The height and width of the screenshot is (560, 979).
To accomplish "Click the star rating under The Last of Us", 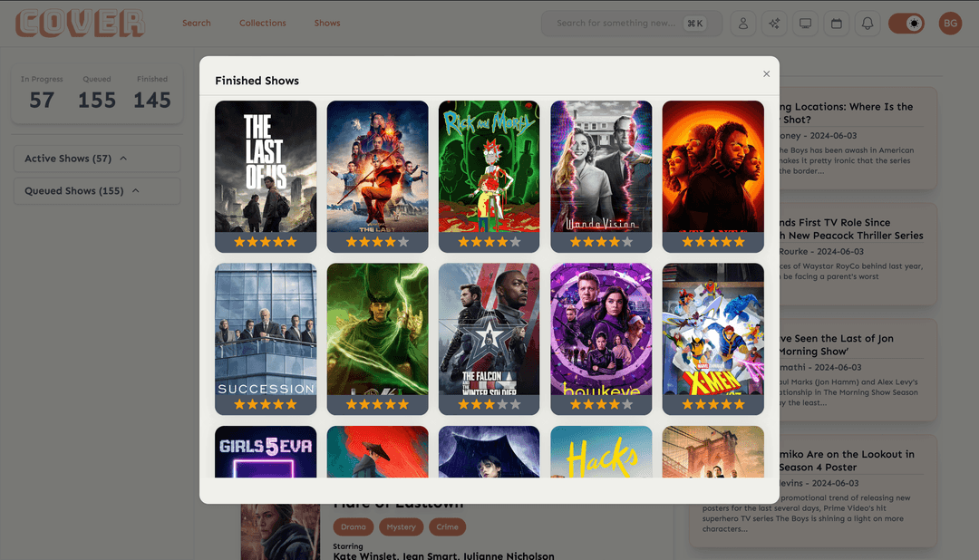I will 266,242.
